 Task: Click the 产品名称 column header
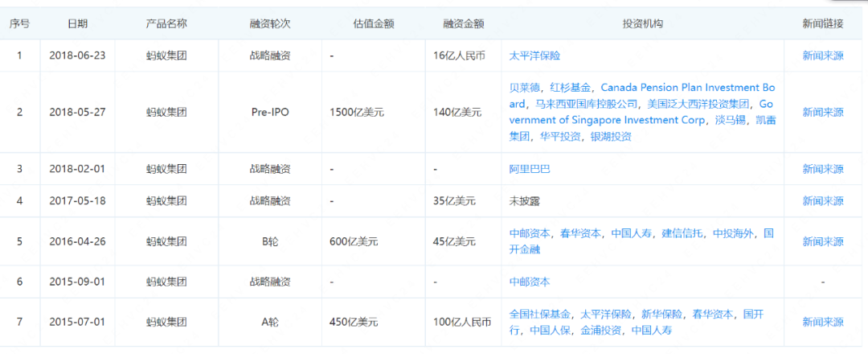[166, 24]
